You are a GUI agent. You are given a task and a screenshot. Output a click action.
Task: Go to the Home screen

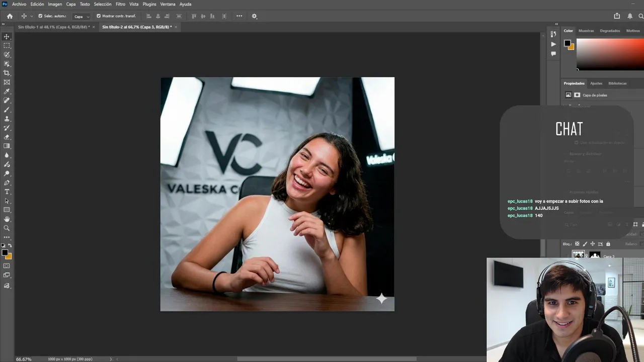(10, 16)
